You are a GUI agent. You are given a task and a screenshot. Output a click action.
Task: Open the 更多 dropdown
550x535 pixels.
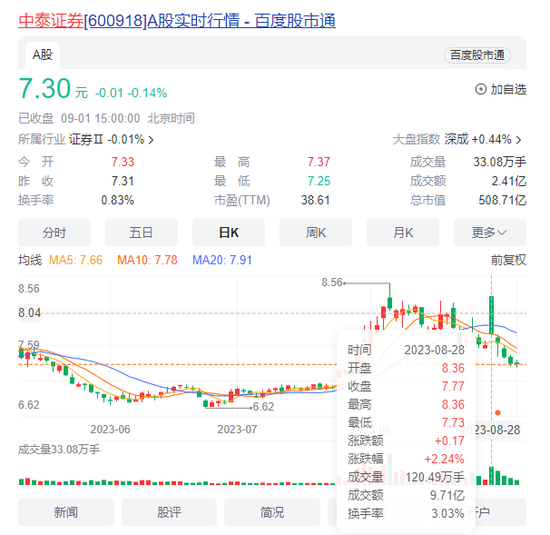pyautogui.click(x=490, y=233)
